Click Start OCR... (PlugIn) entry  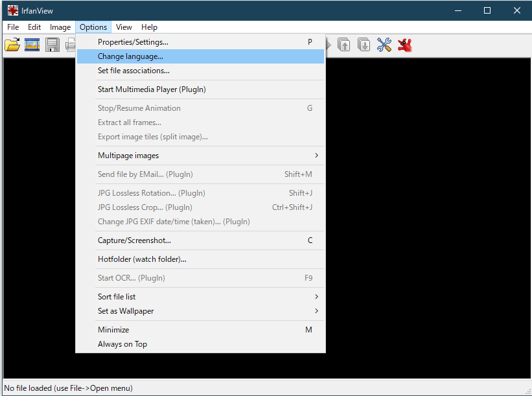200,278
